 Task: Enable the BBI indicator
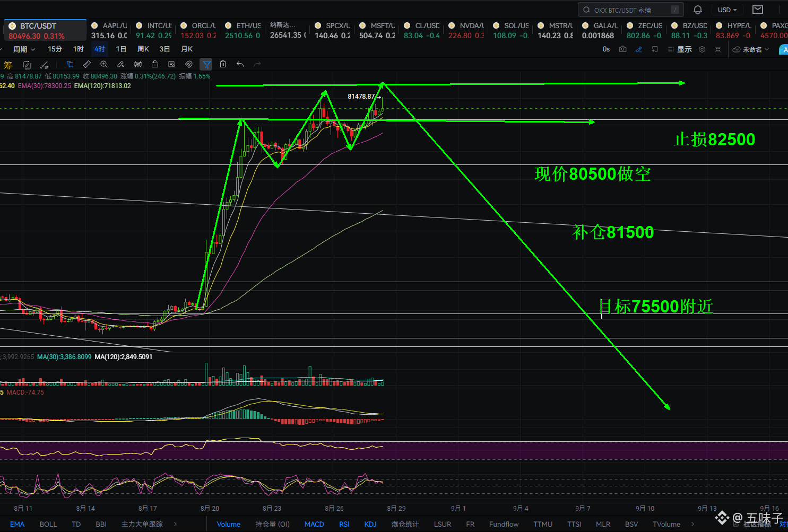101,524
